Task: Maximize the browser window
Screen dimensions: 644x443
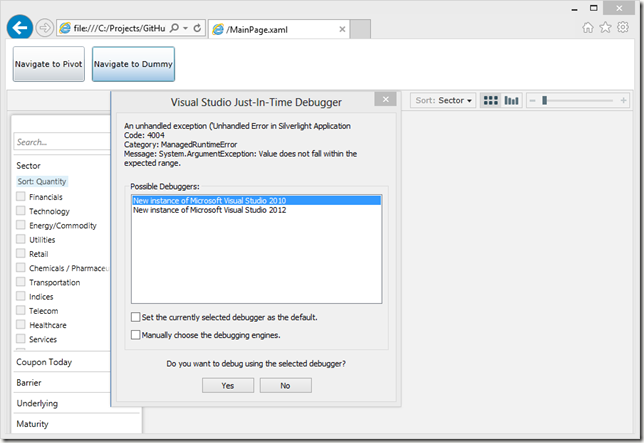Action: [593, 8]
